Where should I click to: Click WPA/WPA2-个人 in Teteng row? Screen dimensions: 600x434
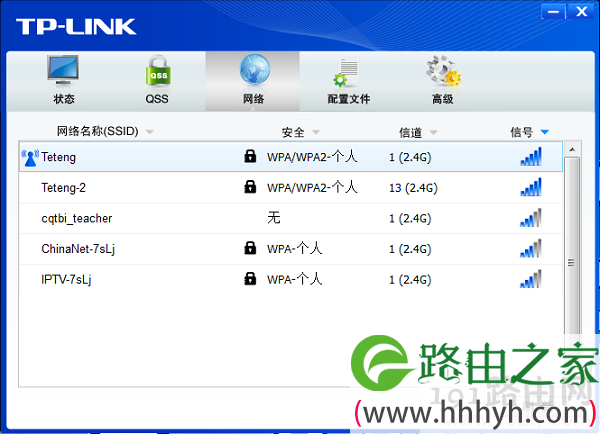coord(312,157)
